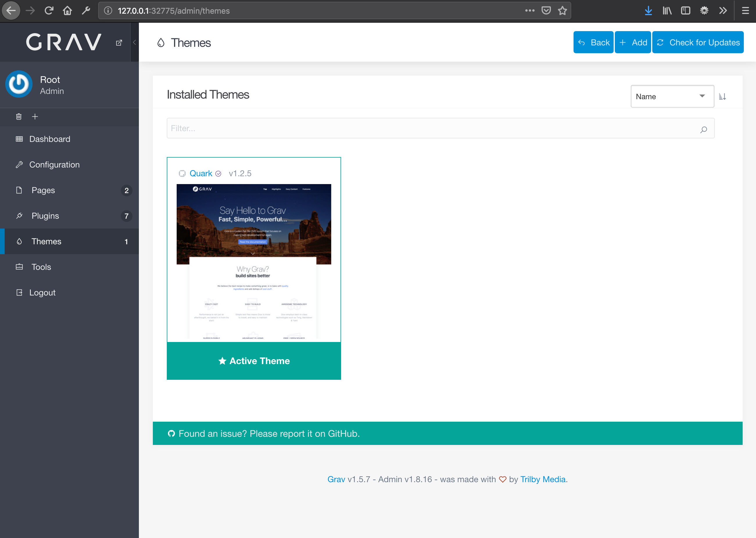Viewport: 756px width, 538px height.
Task: Open page actions three-dot menu
Action: [x=530, y=10]
